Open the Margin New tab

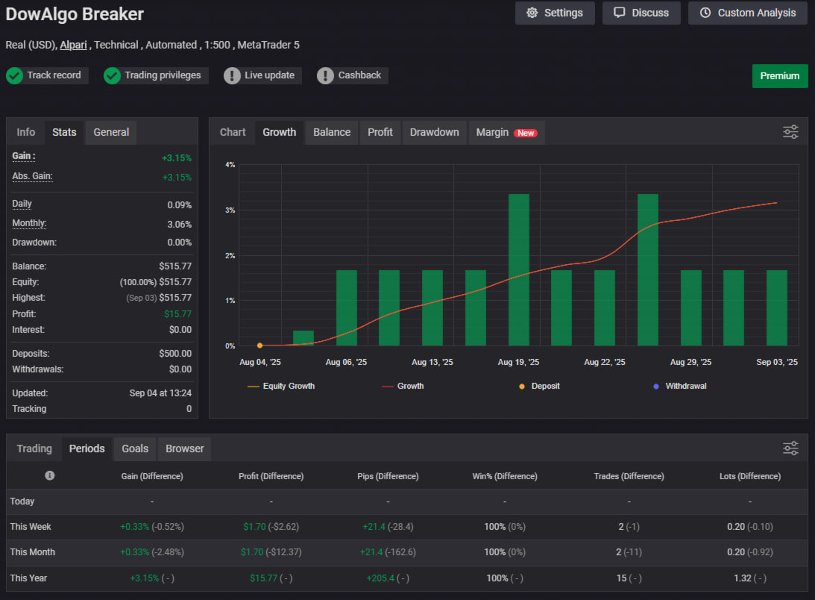506,133
